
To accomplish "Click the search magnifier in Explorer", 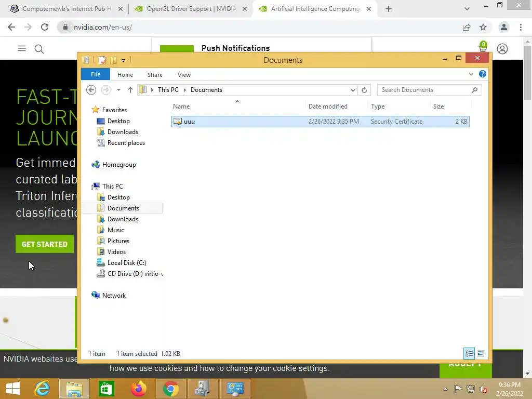I will click(474, 90).
